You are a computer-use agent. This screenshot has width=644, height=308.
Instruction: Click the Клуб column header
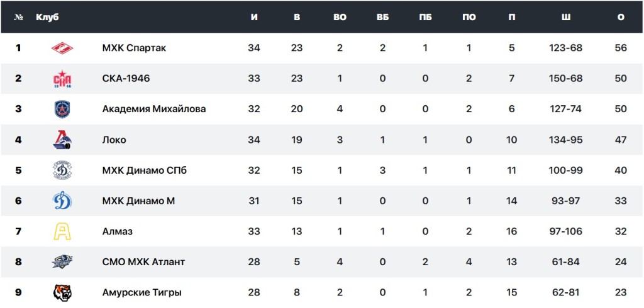pyautogui.click(x=47, y=17)
